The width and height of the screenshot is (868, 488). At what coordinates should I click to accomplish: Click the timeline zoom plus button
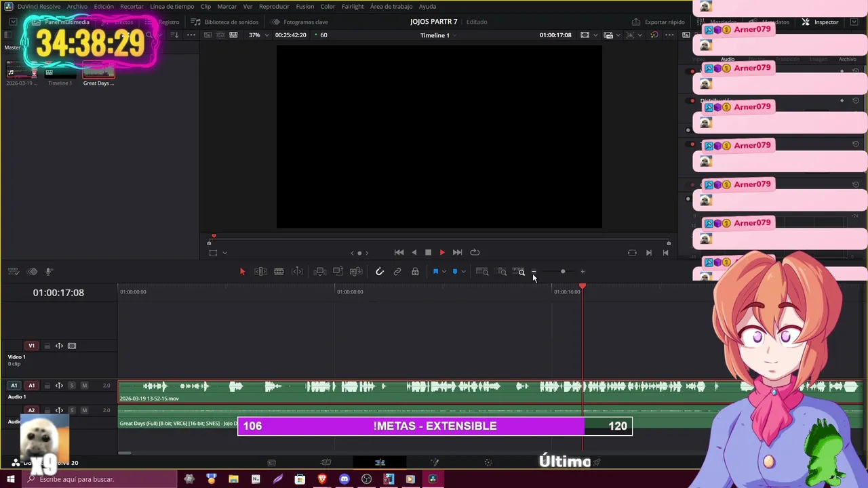pyautogui.click(x=583, y=272)
